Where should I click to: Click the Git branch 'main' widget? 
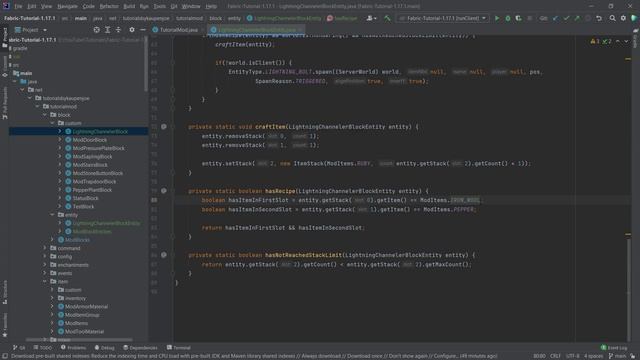coord(618,356)
